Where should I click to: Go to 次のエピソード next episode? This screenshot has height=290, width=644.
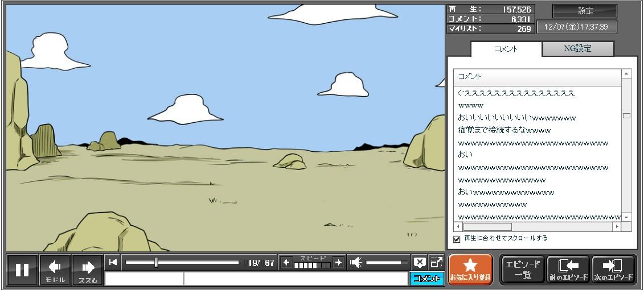613,270
